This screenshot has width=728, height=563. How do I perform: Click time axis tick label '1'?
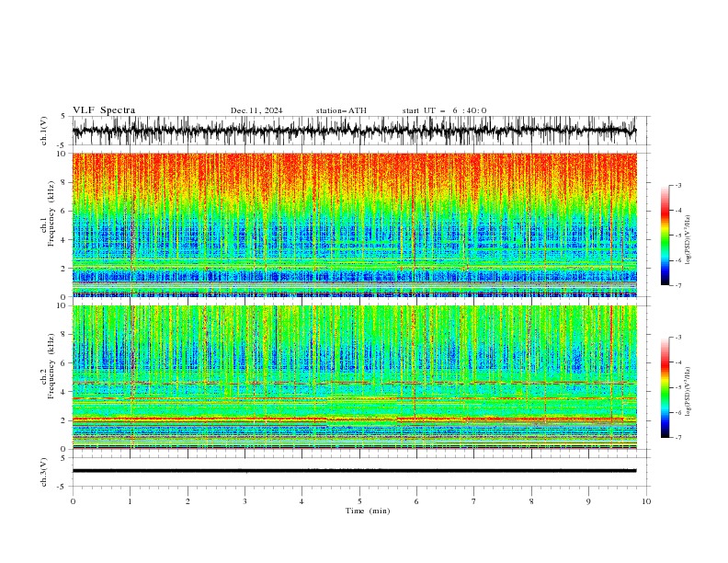pyautogui.click(x=130, y=501)
